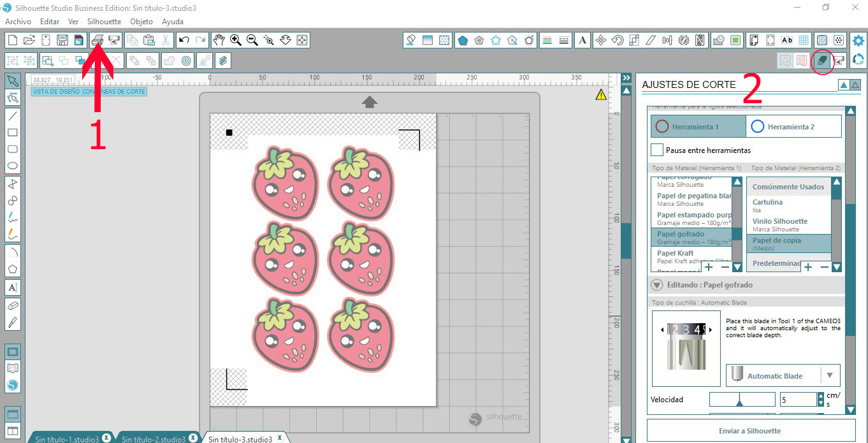868x443 pixels.
Task: Close the Sin título-2.studio3 tab
Action: [x=193, y=438]
